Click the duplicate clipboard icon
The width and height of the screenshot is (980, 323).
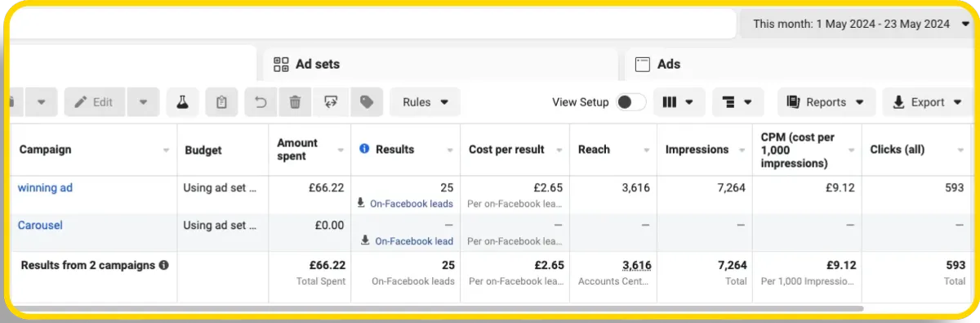tap(221, 102)
